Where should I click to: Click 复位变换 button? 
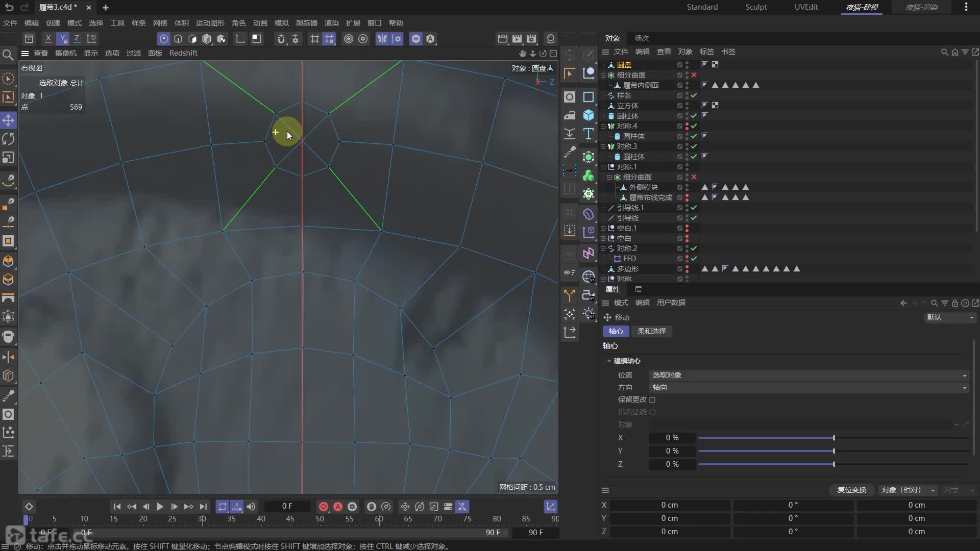852,490
